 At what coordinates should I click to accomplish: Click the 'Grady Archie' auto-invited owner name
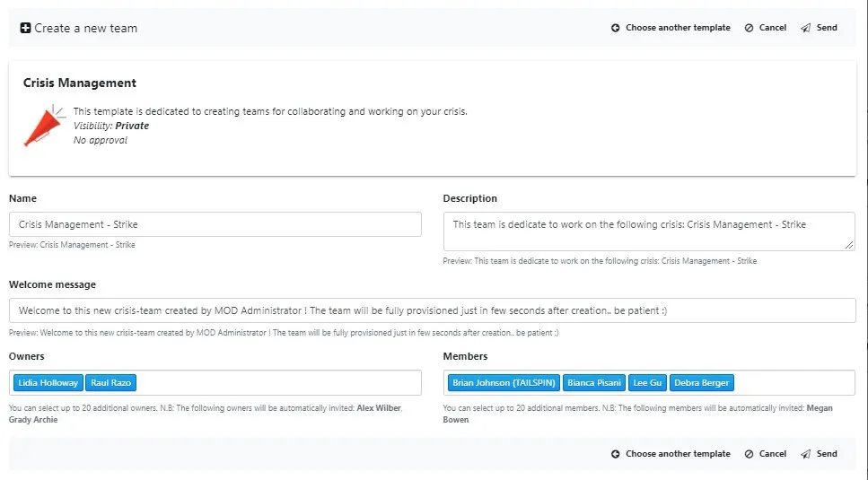point(33,420)
